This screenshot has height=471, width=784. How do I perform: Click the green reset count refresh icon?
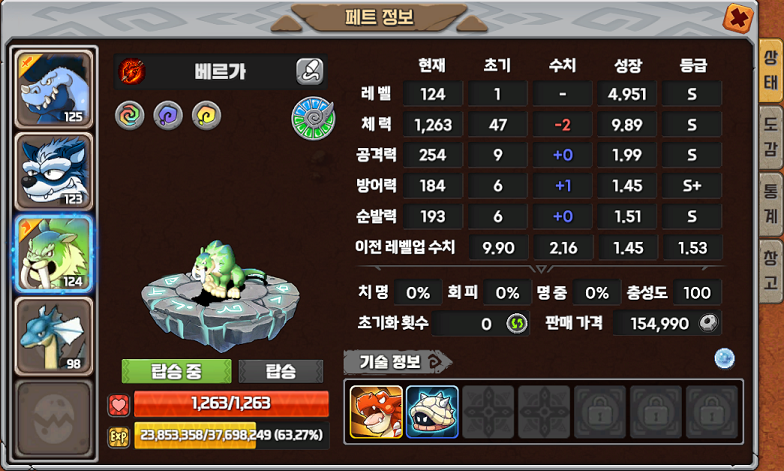(x=516, y=324)
